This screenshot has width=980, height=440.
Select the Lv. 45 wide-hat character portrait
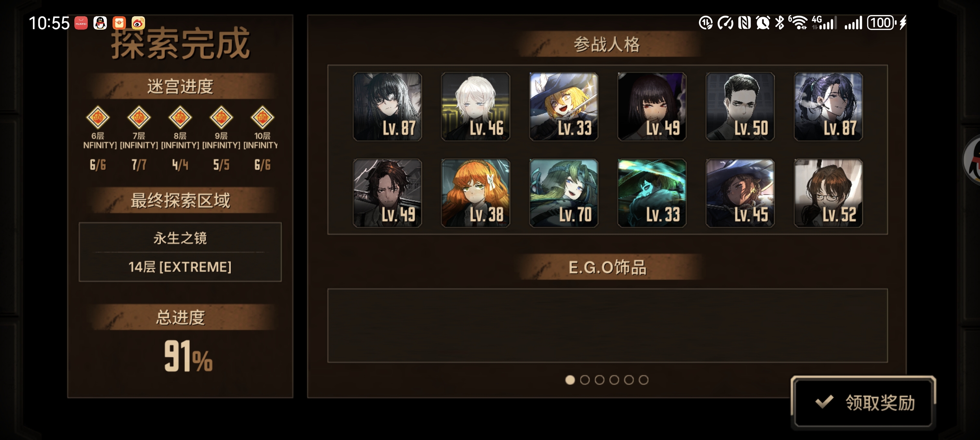740,193
